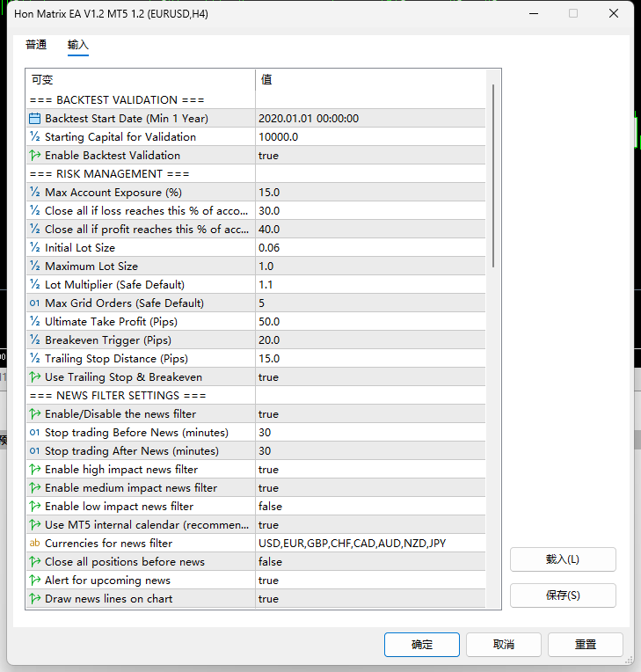
Task: Click the 10000.0 starting capital value
Action: click(x=279, y=136)
